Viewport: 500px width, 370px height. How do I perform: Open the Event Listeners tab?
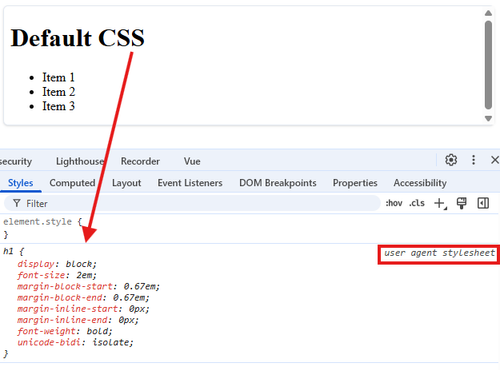(190, 183)
